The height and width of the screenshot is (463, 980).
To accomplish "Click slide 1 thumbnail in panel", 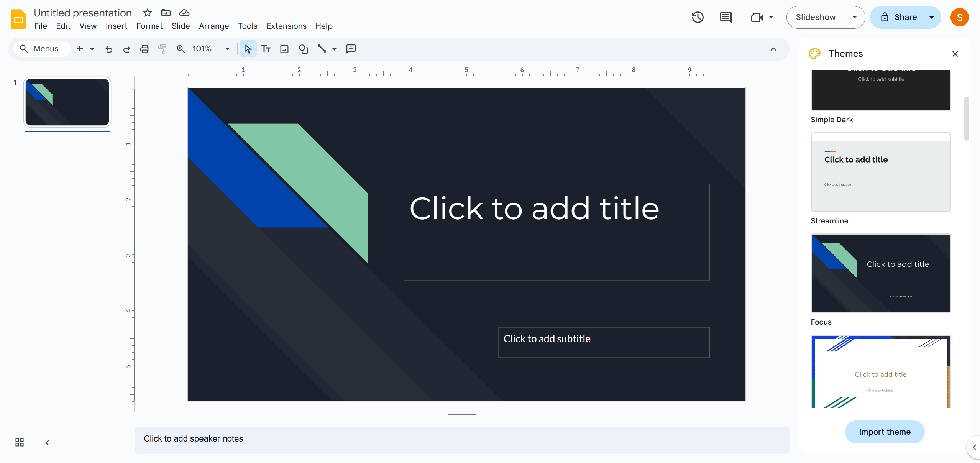I will click(67, 101).
